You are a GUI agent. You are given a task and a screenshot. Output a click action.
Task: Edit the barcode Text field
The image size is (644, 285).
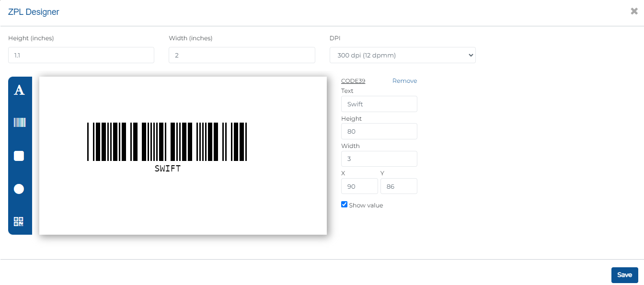(x=379, y=104)
